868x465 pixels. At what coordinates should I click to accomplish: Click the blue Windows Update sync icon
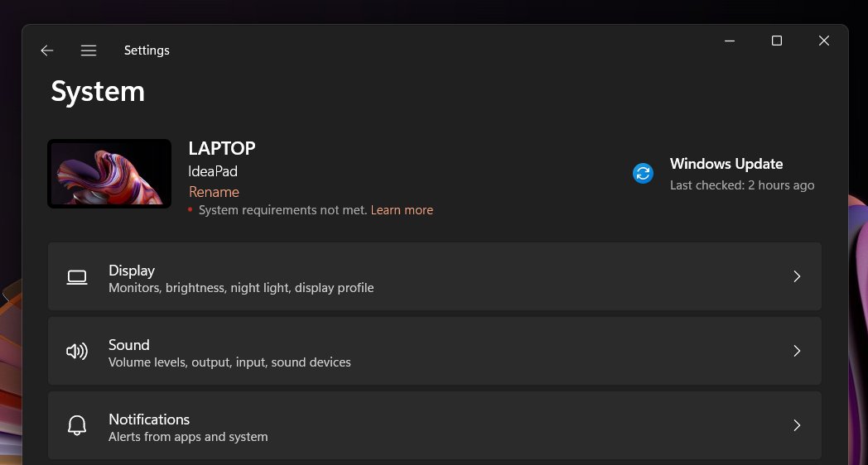pos(643,173)
